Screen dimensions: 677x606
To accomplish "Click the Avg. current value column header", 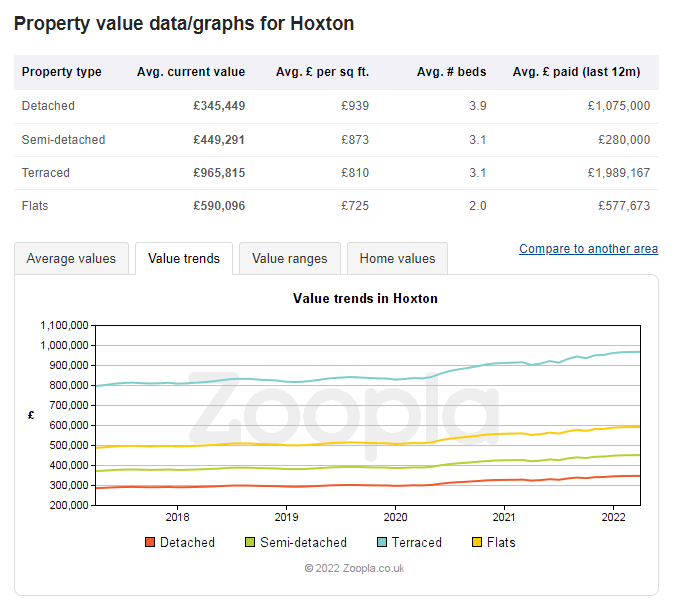I will 190,72.
